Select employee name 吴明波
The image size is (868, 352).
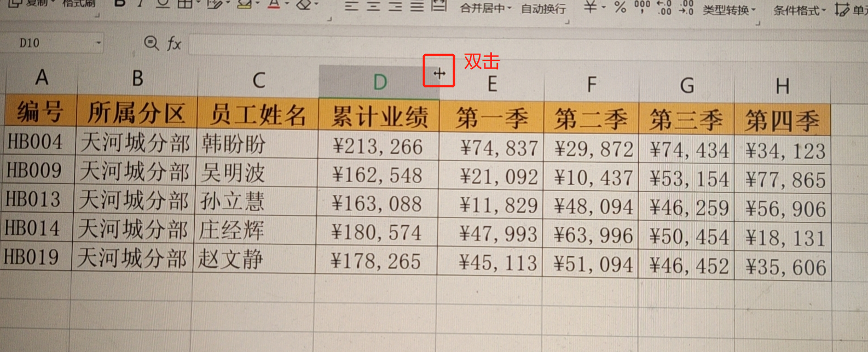coord(256,173)
